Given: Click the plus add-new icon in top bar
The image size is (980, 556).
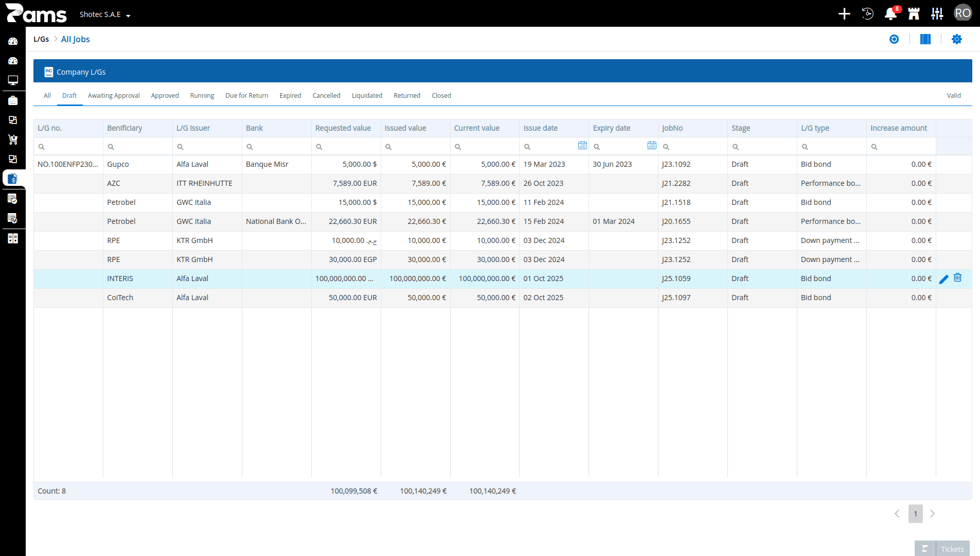Looking at the screenshot, I should (x=844, y=14).
